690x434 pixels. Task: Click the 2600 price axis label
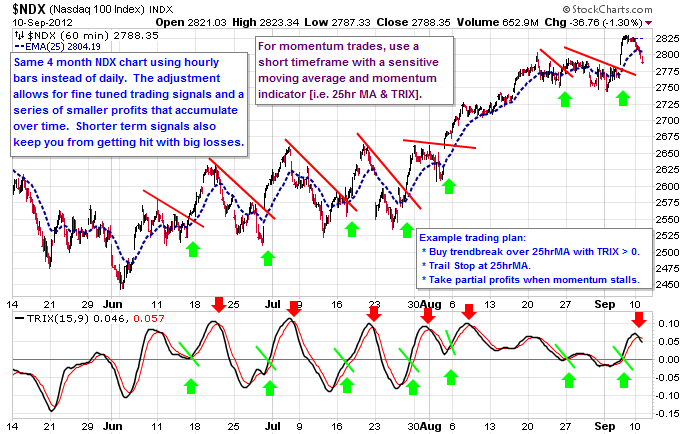pos(667,187)
